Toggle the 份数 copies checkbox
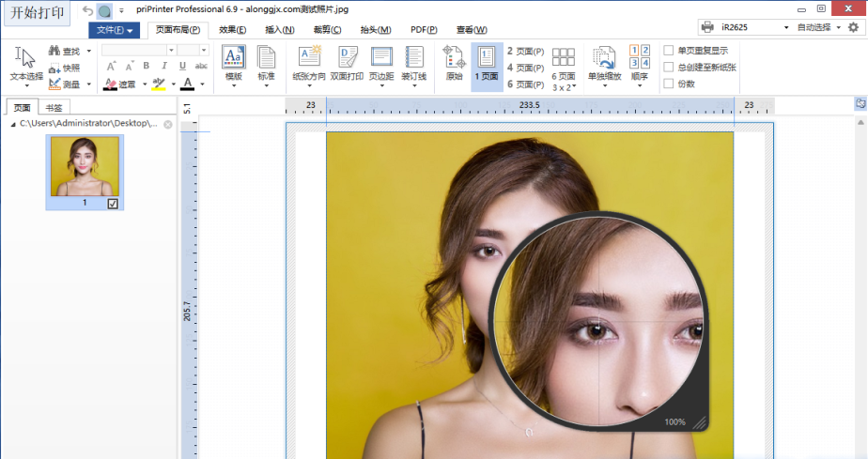868x459 pixels. point(669,84)
